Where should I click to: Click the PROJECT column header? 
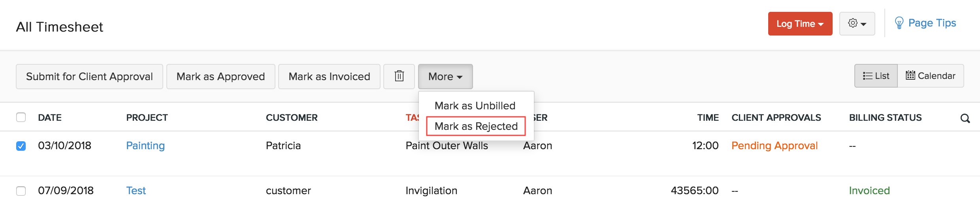[147, 118]
